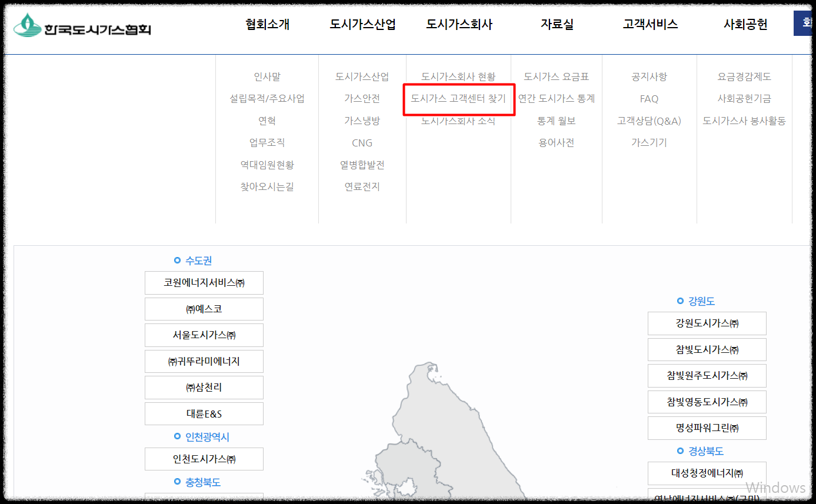This screenshot has width=816, height=504.
Task: Open 고객상담(Q&A) link
Action: pyautogui.click(x=650, y=121)
